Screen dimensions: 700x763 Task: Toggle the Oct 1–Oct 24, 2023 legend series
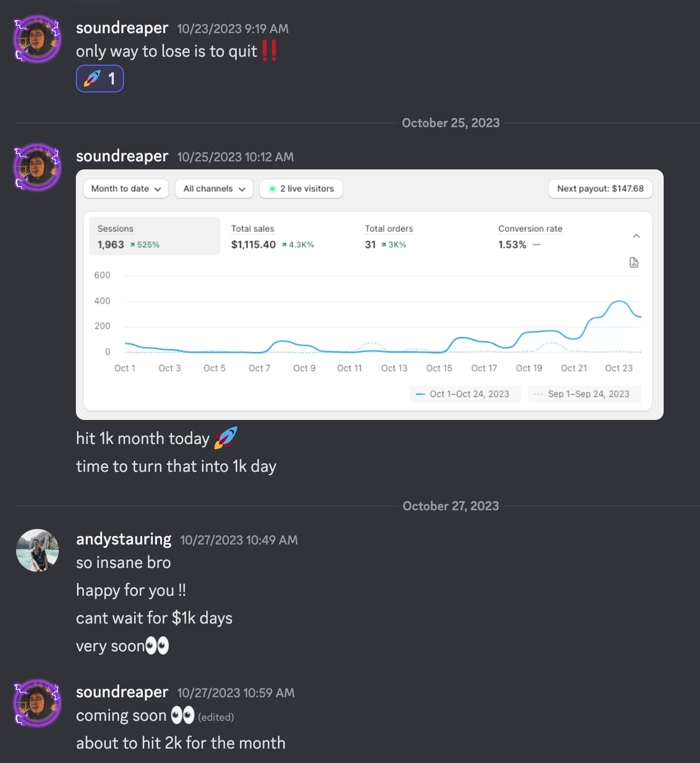point(465,394)
